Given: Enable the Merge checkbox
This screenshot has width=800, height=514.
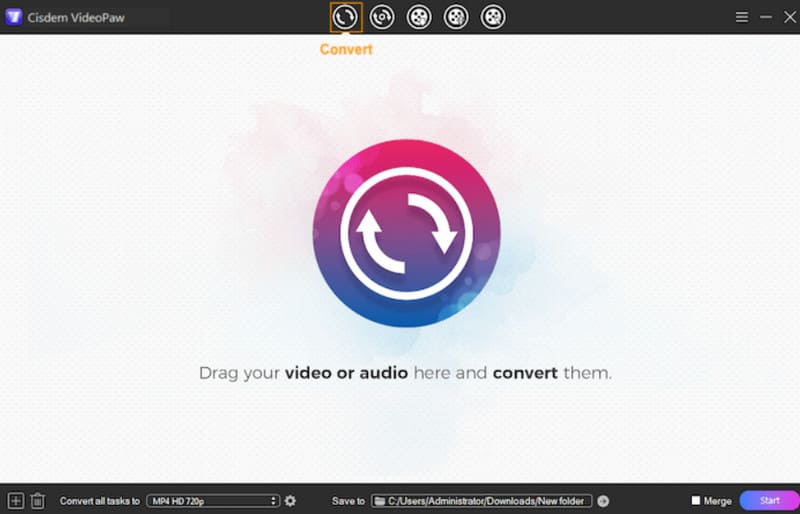Looking at the screenshot, I should 695,500.
